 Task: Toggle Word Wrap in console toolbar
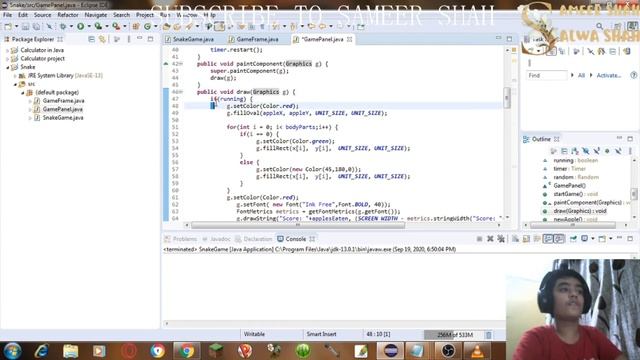pos(537,239)
